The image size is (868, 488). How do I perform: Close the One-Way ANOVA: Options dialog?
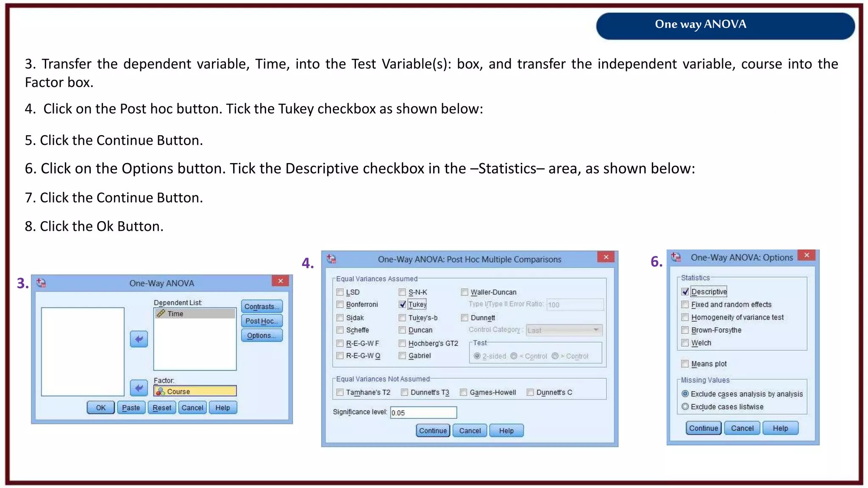pos(807,255)
